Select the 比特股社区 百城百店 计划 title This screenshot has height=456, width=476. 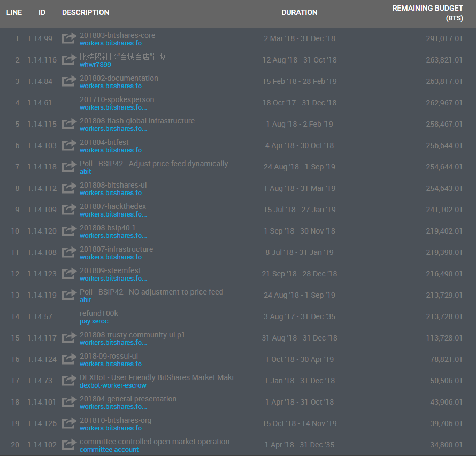tap(123, 57)
